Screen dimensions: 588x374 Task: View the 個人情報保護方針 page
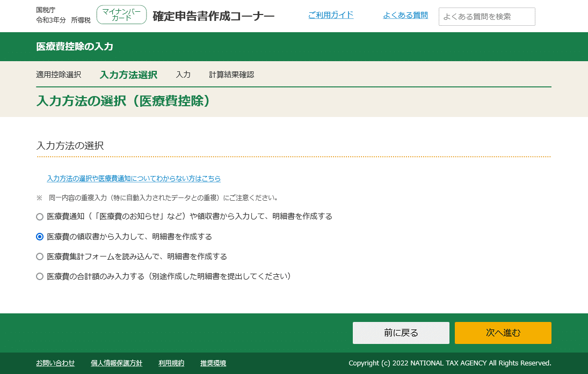pos(118,363)
